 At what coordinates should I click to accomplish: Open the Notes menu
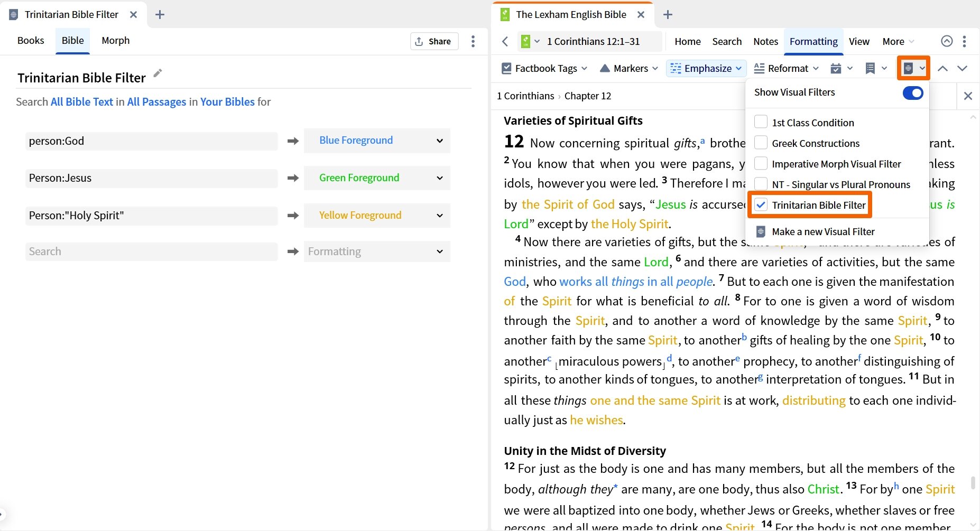pos(765,41)
